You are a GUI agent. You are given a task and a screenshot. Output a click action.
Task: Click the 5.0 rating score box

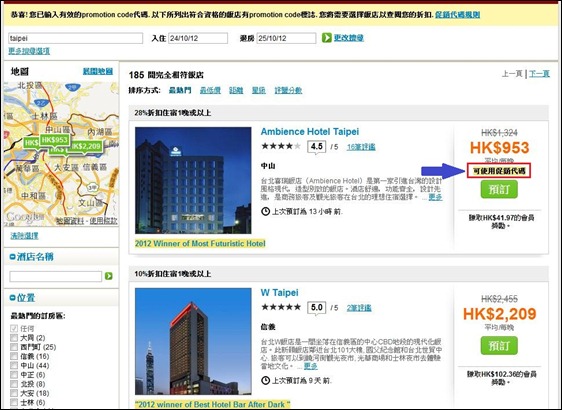click(x=316, y=308)
